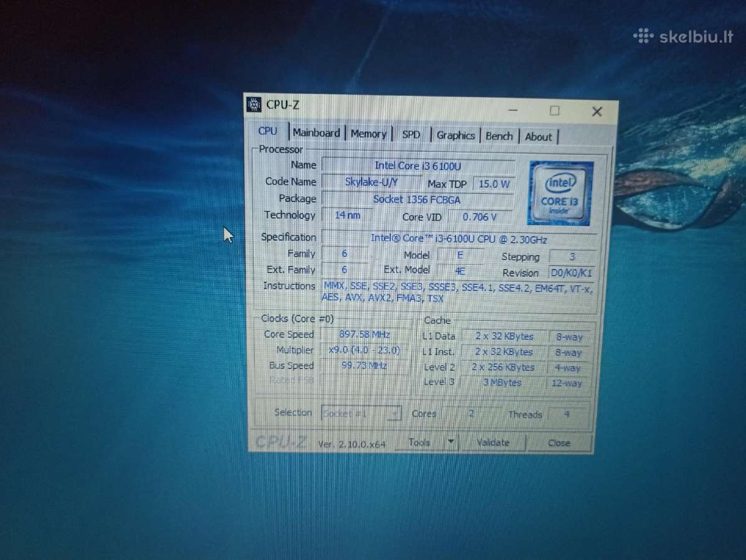Switch to the Mainboard tab
The height and width of the screenshot is (560, 746).
point(316,133)
